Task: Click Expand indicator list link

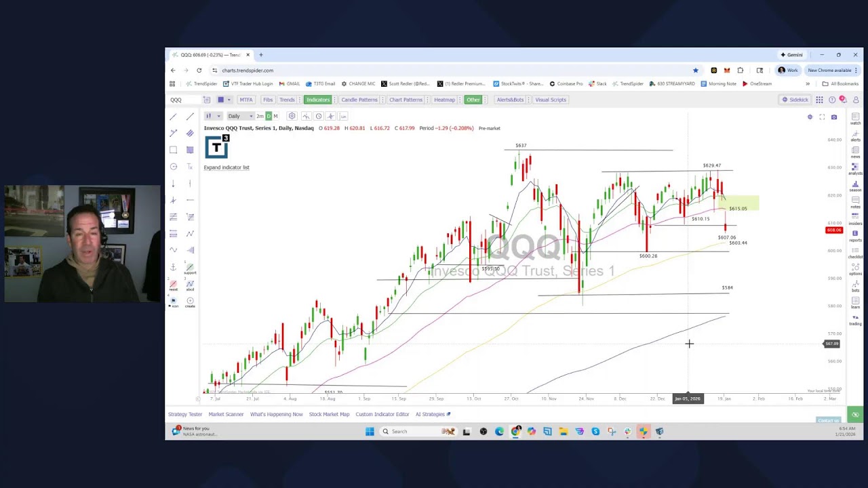Action: coord(226,167)
